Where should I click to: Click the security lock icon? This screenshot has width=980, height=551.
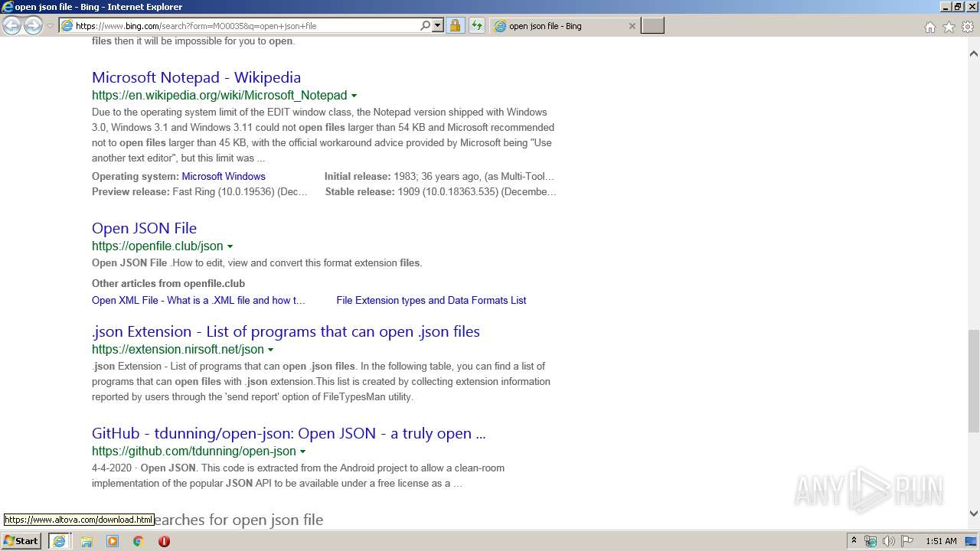click(x=455, y=25)
